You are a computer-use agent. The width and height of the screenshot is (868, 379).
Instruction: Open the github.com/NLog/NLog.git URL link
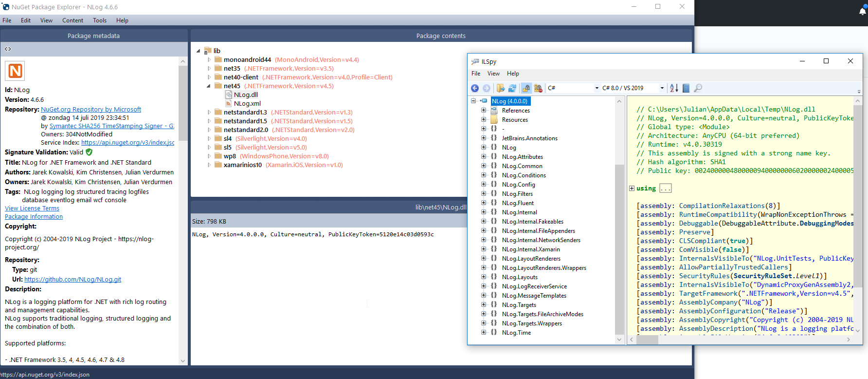coord(72,280)
